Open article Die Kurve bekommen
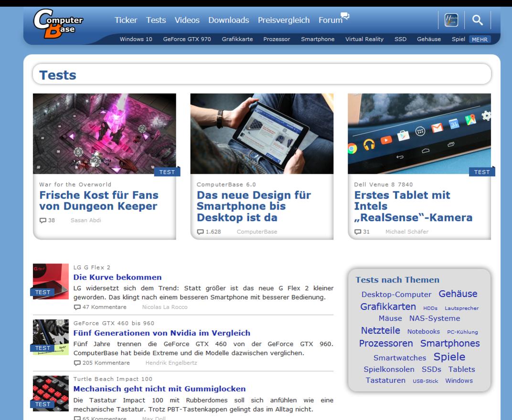Image resolution: width=512 pixels, height=420 pixels. pos(117,277)
